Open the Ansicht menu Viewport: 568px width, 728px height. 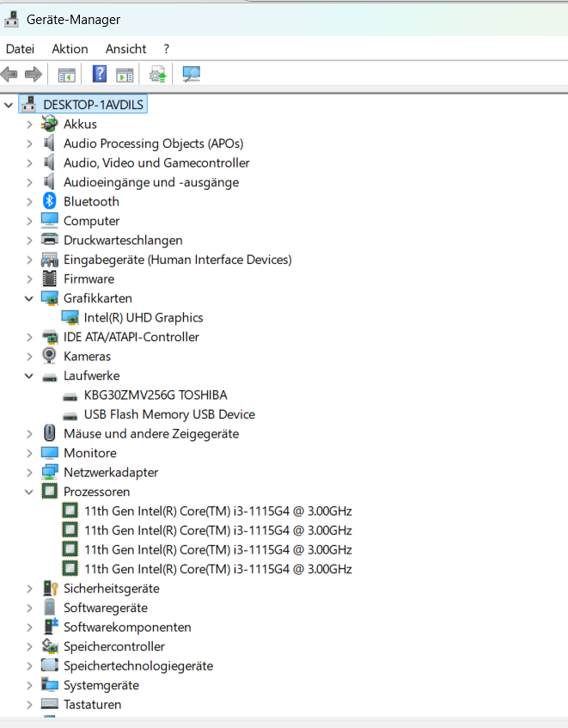tap(125, 49)
